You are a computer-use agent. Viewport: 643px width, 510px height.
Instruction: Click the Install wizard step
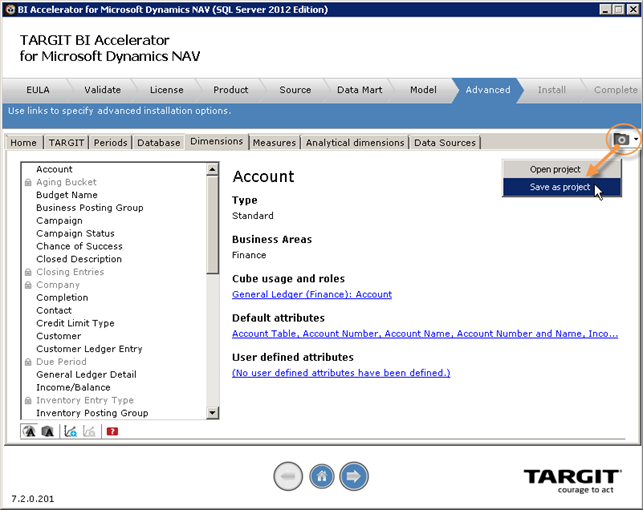click(552, 90)
